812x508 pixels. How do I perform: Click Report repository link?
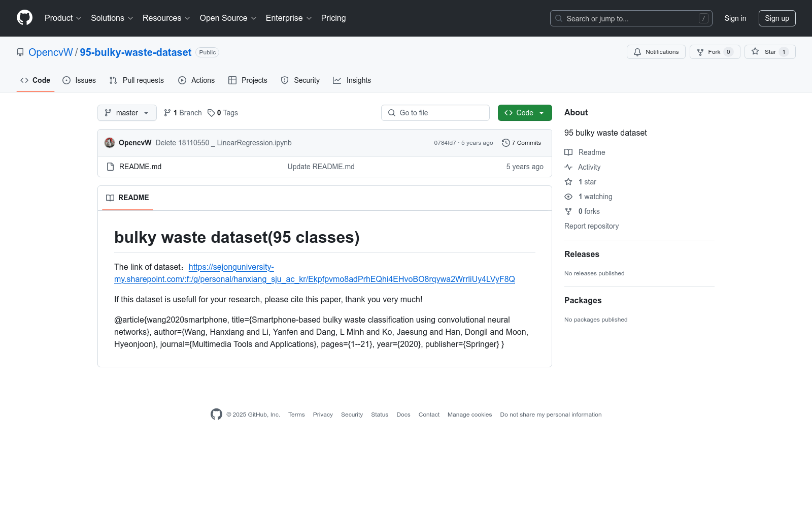pyautogui.click(x=591, y=226)
